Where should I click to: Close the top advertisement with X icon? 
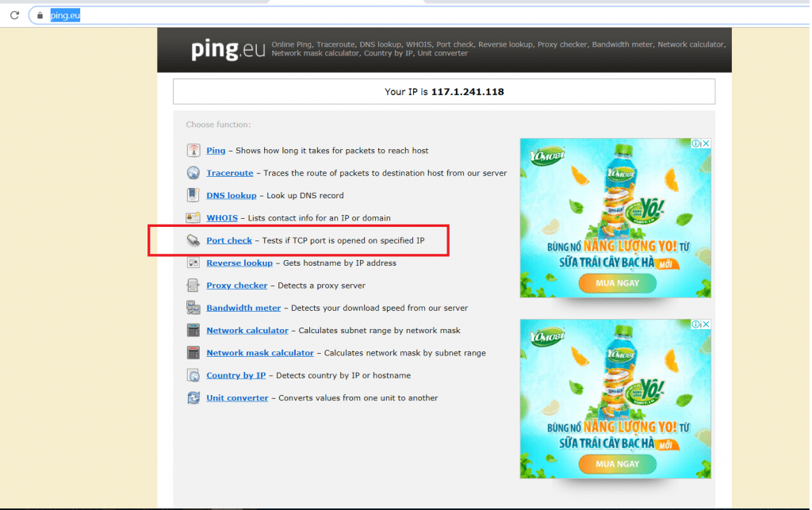[706, 144]
